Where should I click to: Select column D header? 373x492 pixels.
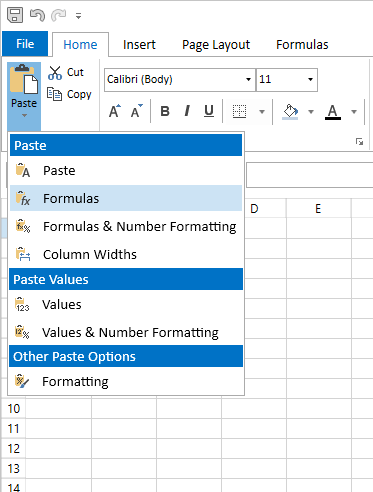[254, 209]
